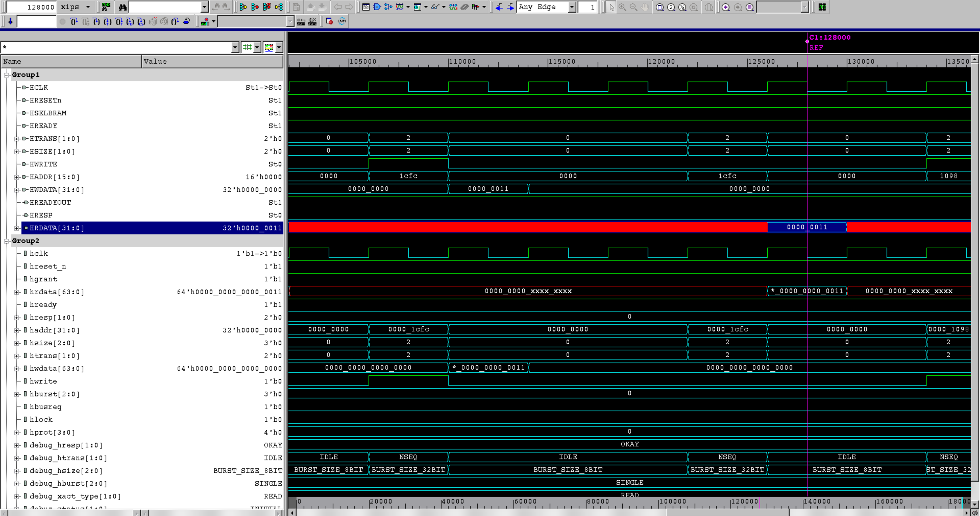Select the hlock signal

(x=41, y=420)
